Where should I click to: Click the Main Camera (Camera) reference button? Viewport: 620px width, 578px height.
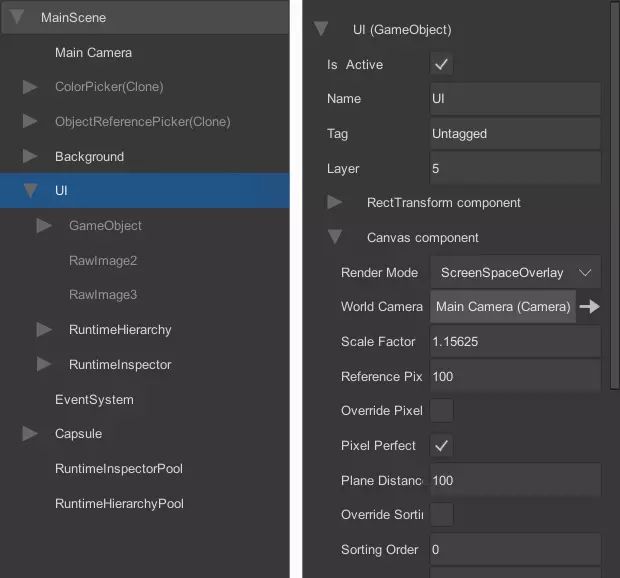click(x=503, y=306)
